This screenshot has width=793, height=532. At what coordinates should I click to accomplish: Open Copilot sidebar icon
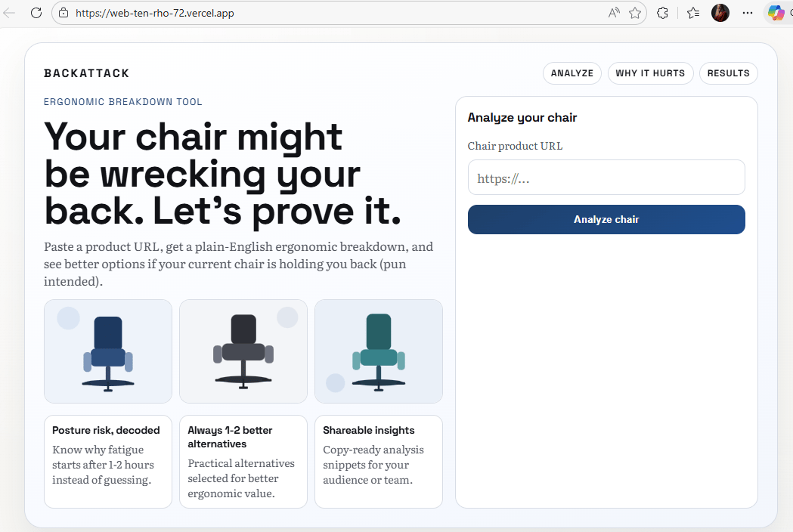[776, 13]
